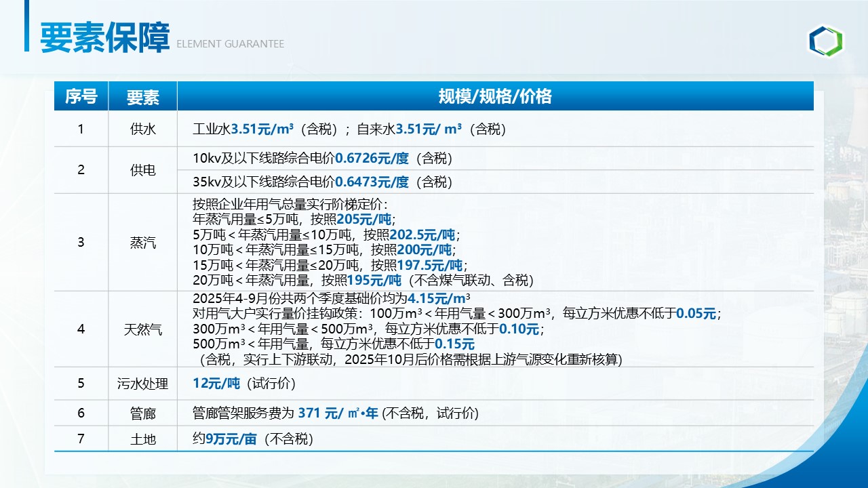This screenshot has width=868, height=488.
Task: Click the industrial water price 3.51元/m³ text
Action: tap(262, 129)
